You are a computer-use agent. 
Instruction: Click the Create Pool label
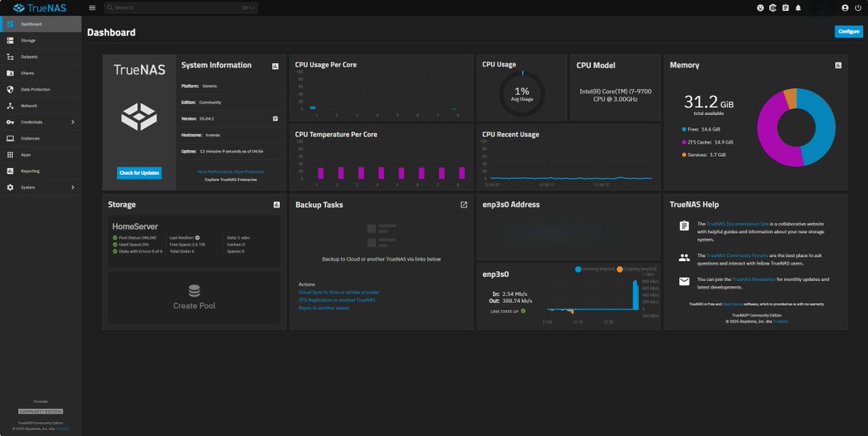pyautogui.click(x=194, y=306)
